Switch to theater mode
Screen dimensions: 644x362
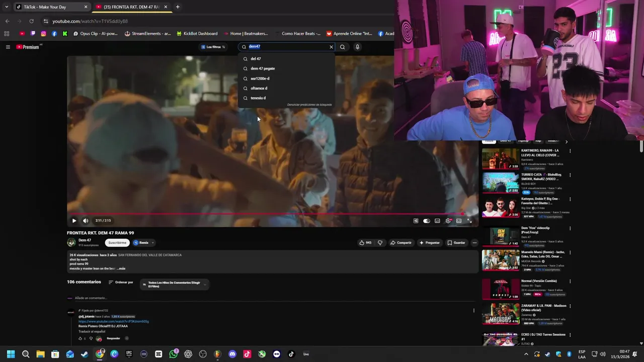click(x=459, y=221)
